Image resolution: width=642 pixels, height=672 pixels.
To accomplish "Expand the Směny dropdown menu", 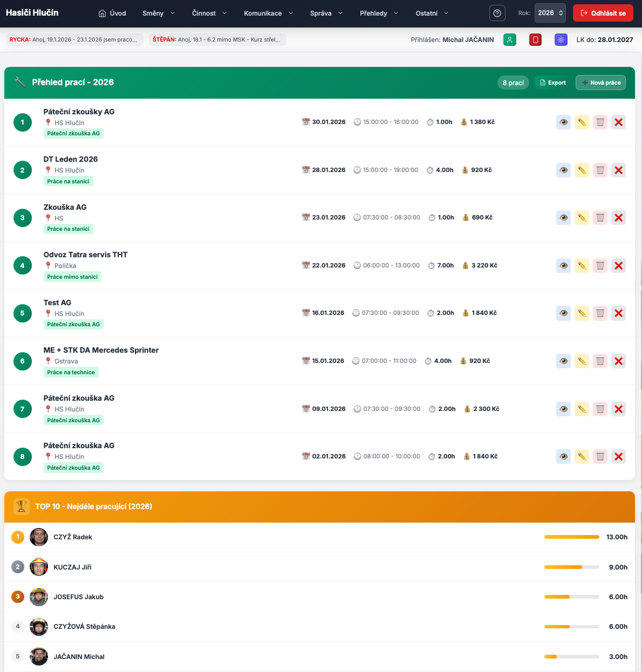I will [x=159, y=13].
